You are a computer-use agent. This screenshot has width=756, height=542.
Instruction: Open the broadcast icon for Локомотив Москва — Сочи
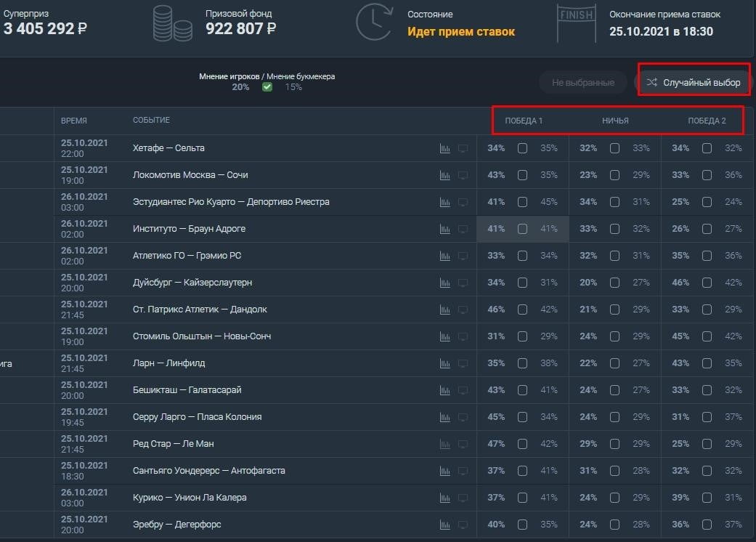point(463,175)
